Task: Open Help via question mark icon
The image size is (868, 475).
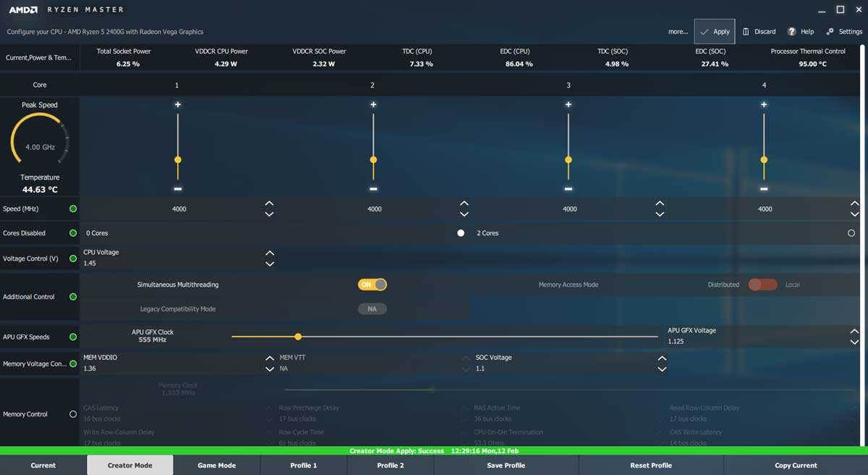Action: coord(792,32)
